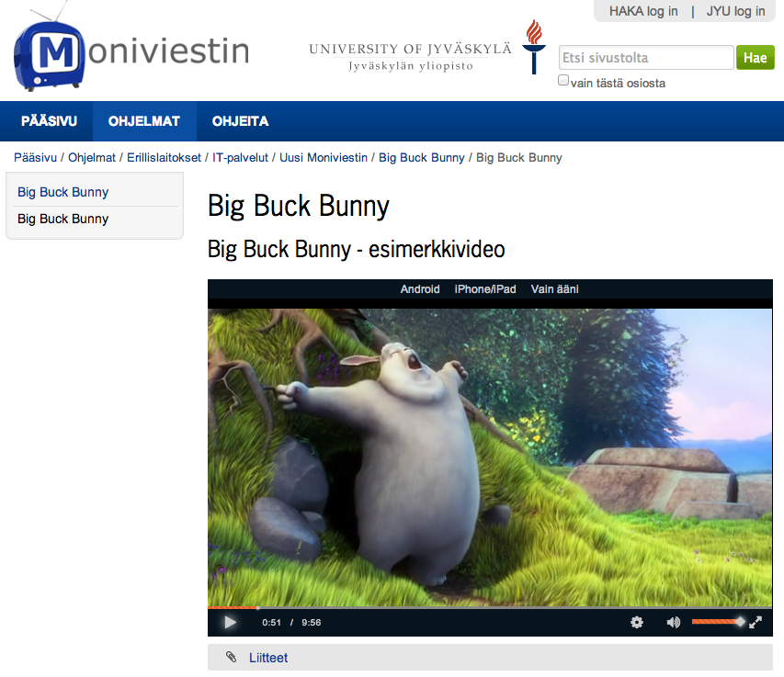
Task: Open the video settings gear icon
Action: pyautogui.click(x=637, y=622)
